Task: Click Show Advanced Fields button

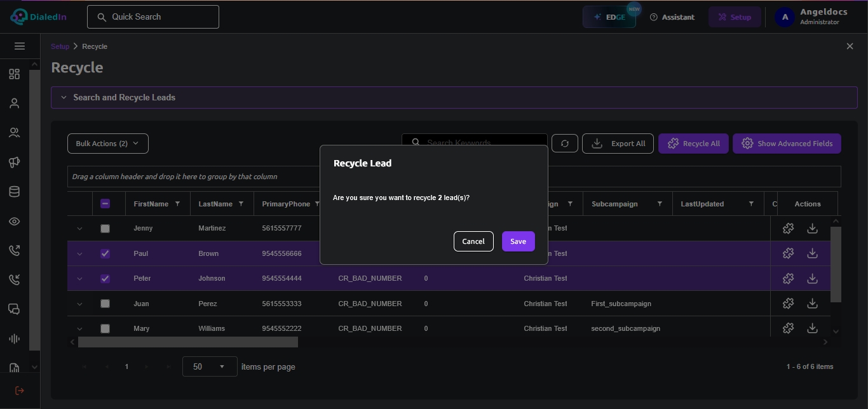Action: point(787,144)
